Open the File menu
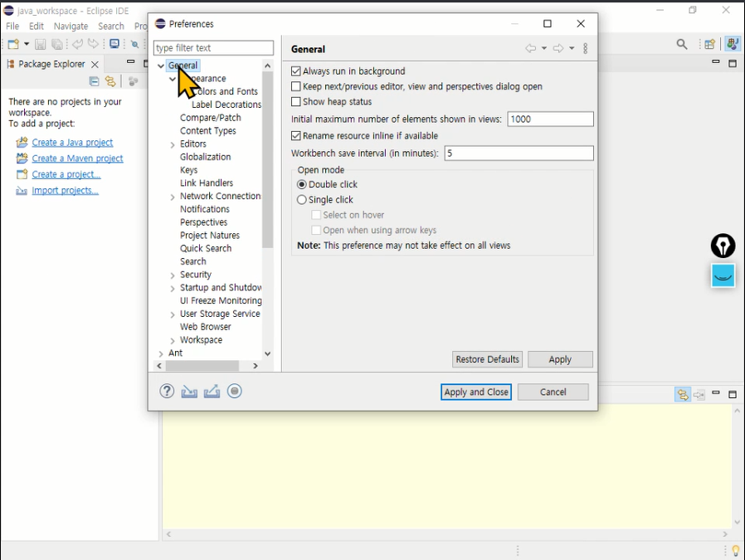 pyautogui.click(x=12, y=26)
